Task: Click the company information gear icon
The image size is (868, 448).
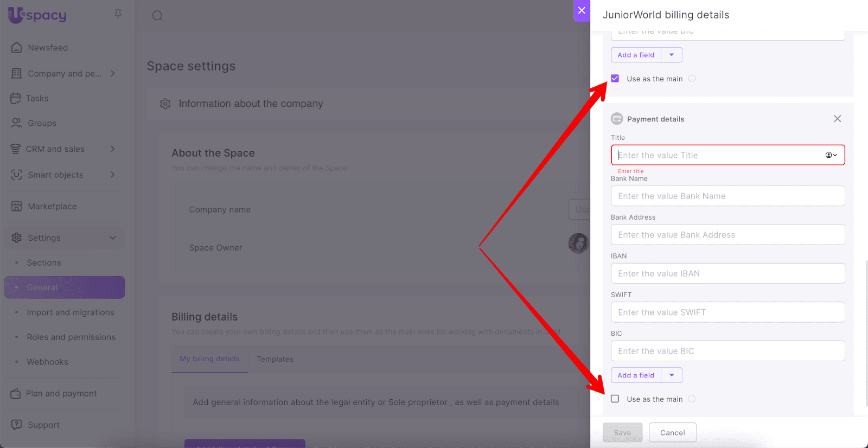Action: pos(165,104)
